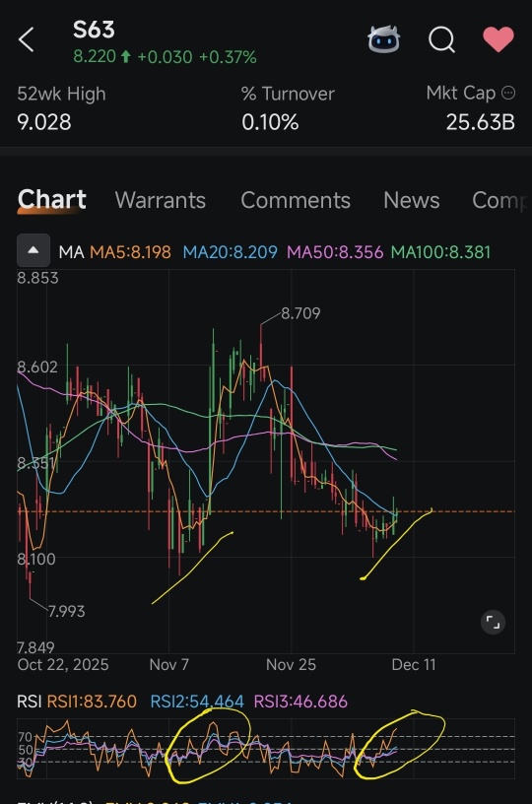Tap the MA100:8.381 indicator label
The height and width of the screenshot is (804, 532).
(440, 252)
